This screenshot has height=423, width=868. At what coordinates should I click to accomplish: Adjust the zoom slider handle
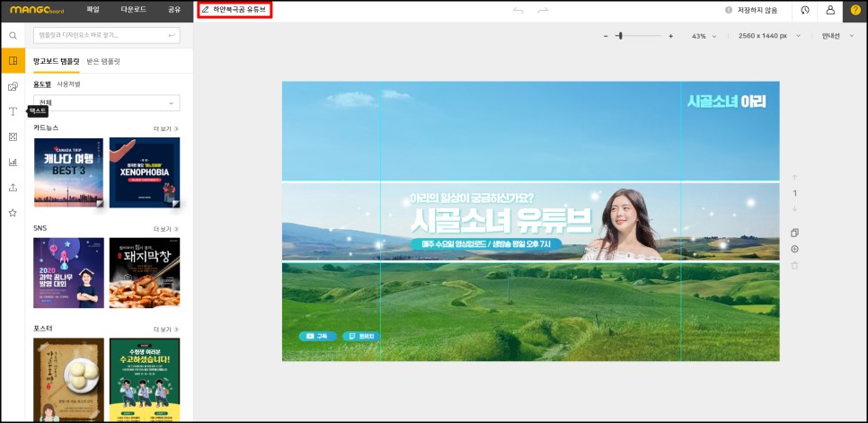[621, 36]
